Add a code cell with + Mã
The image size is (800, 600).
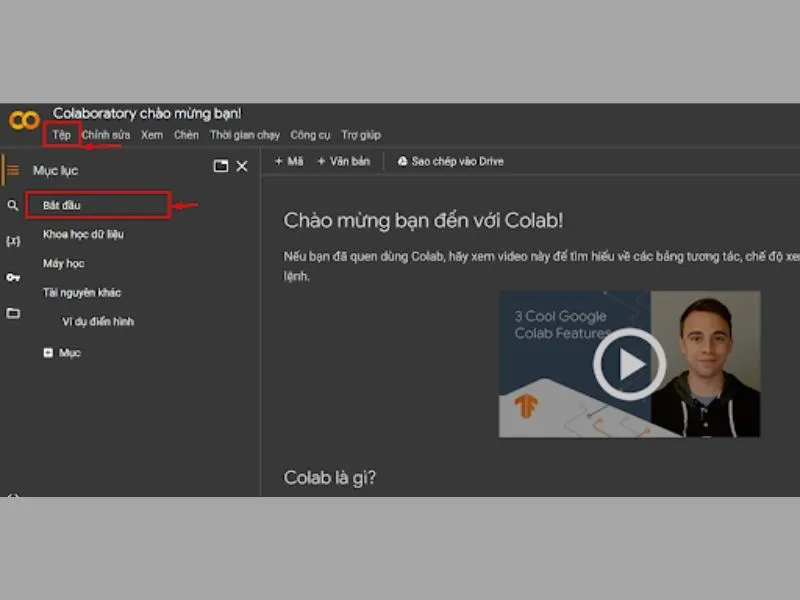[289, 161]
